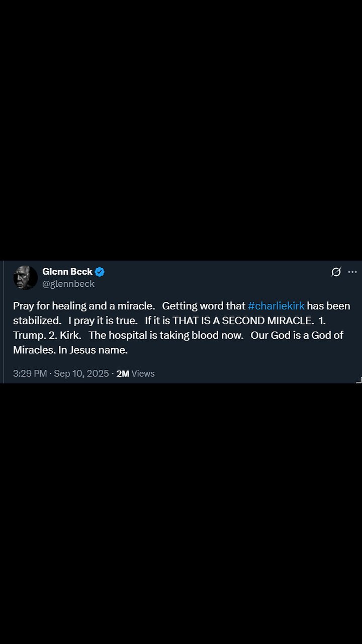Follow the #charliekirk hashtag link
362x644 pixels.
(276, 306)
